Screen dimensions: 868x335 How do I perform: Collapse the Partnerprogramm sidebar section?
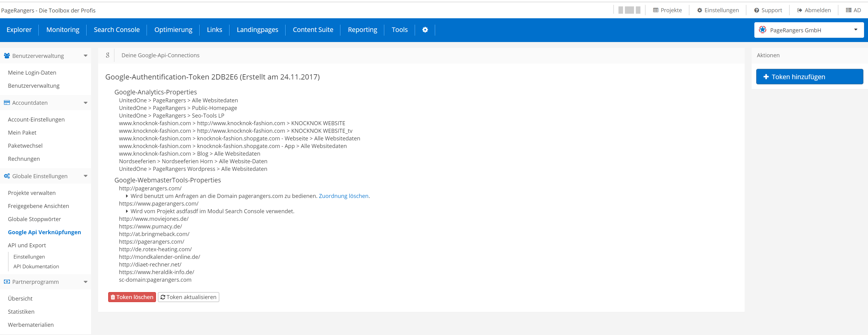click(x=86, y=282)
